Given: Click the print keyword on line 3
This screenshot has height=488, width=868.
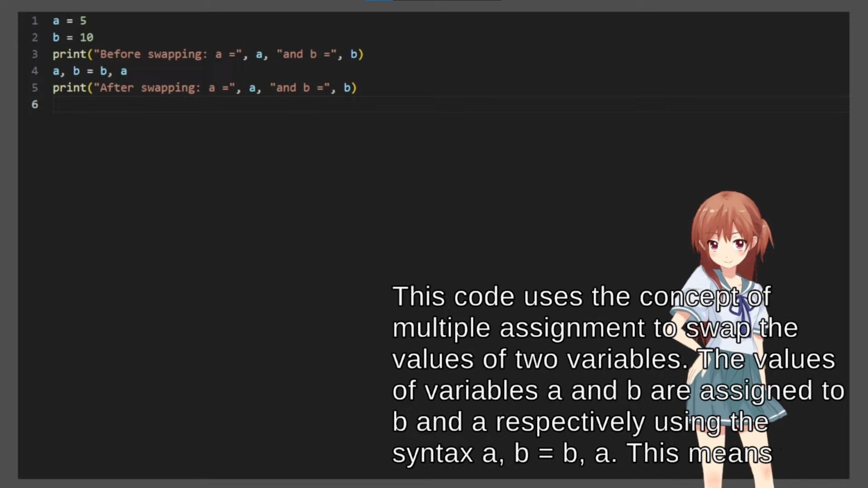Looking at the screenshot, I should click(x=69, y=54).
